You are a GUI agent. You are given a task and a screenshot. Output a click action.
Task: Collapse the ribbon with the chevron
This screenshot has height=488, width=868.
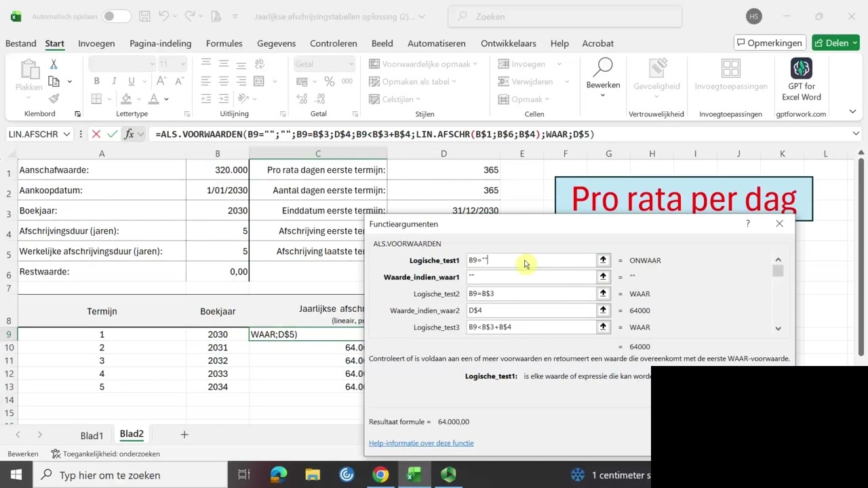tap(853, 112)
